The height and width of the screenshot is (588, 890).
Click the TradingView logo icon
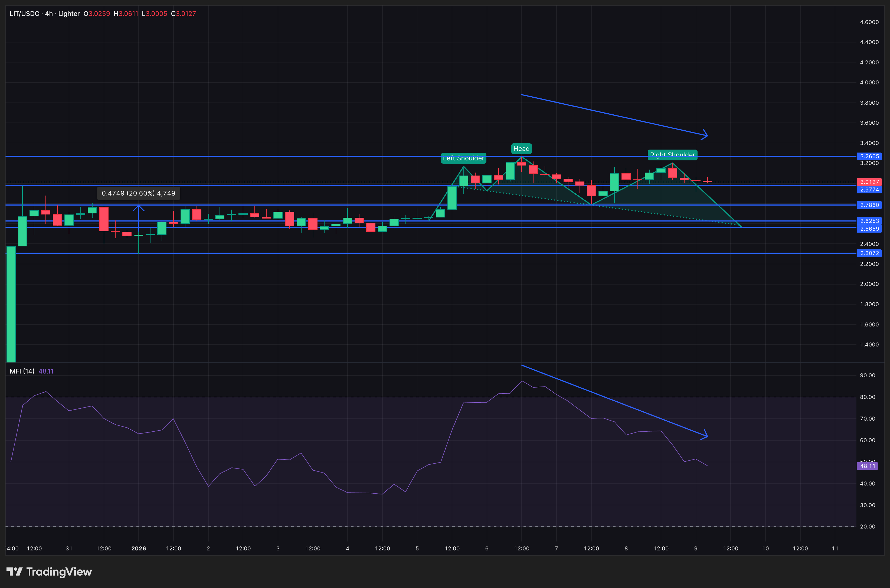pos(14,572)
